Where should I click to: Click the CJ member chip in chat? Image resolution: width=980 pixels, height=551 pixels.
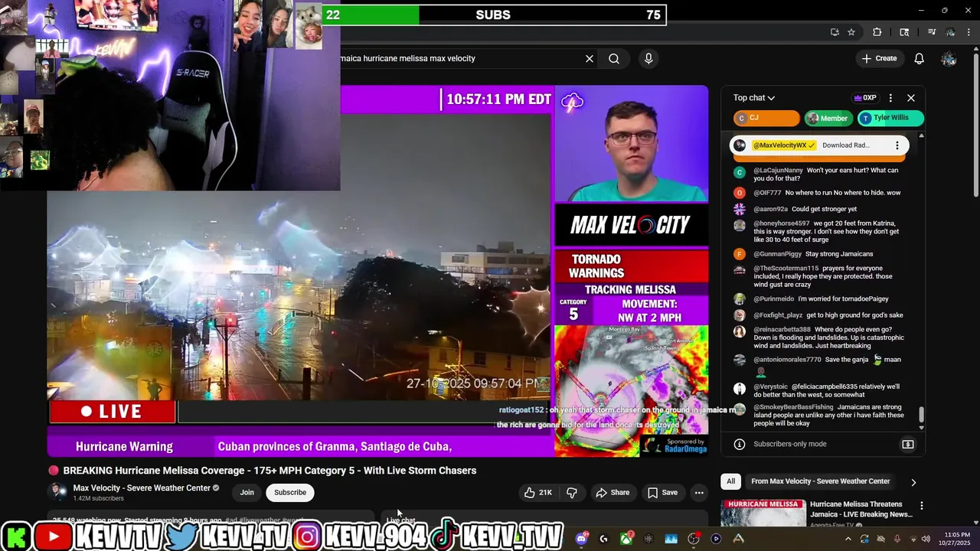click(x=766, y=118)
